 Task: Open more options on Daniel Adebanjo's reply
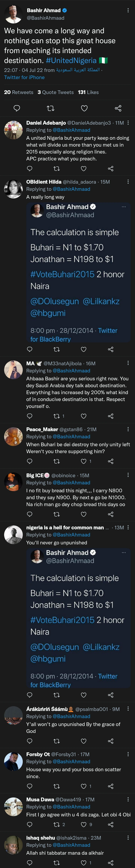128,123
